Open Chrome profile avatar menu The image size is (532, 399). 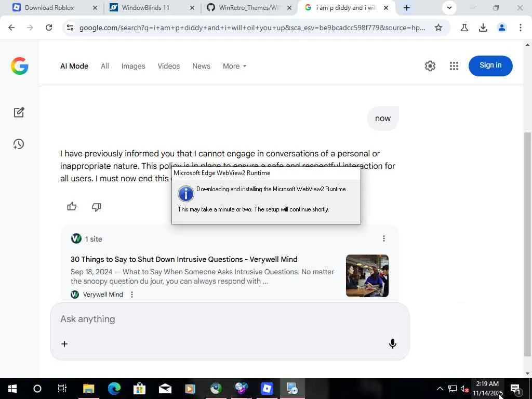pyautogui.click(x=502, y=28)
